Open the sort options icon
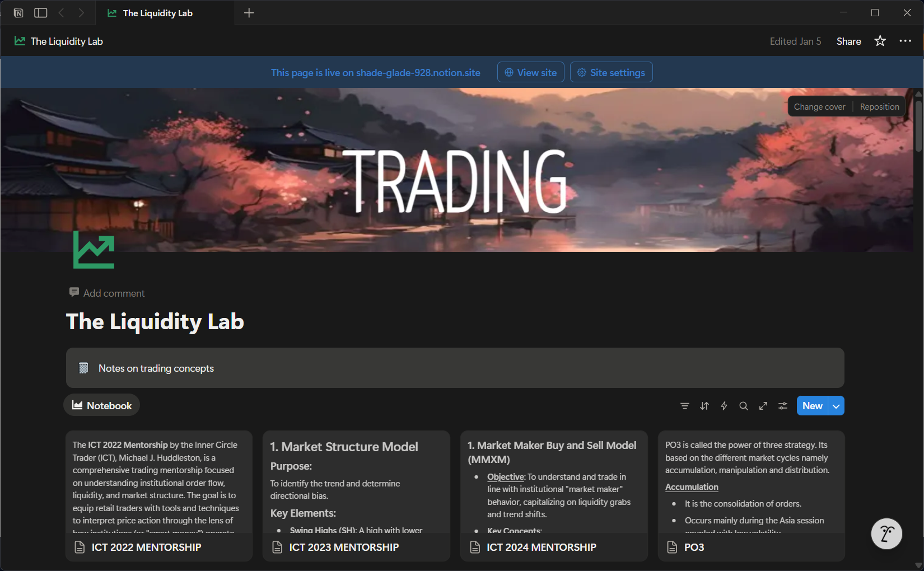 tap(704, 406)
